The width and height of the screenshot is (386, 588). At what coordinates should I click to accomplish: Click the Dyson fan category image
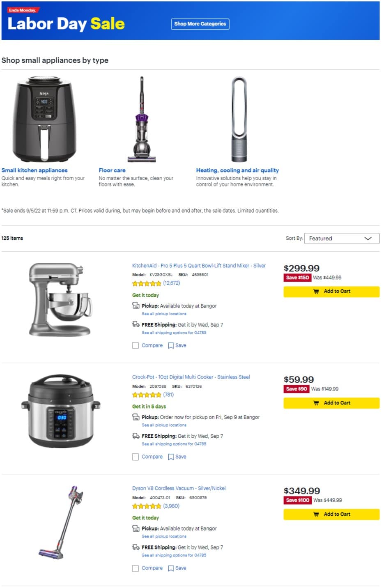(x=239, y=119)
